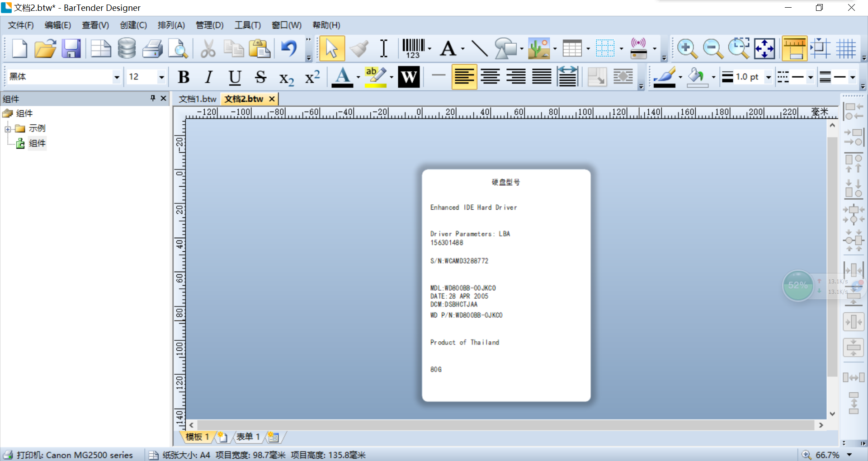Toggle bold formatting
This screenshot has width=868, height=461.
pos(184,77)
